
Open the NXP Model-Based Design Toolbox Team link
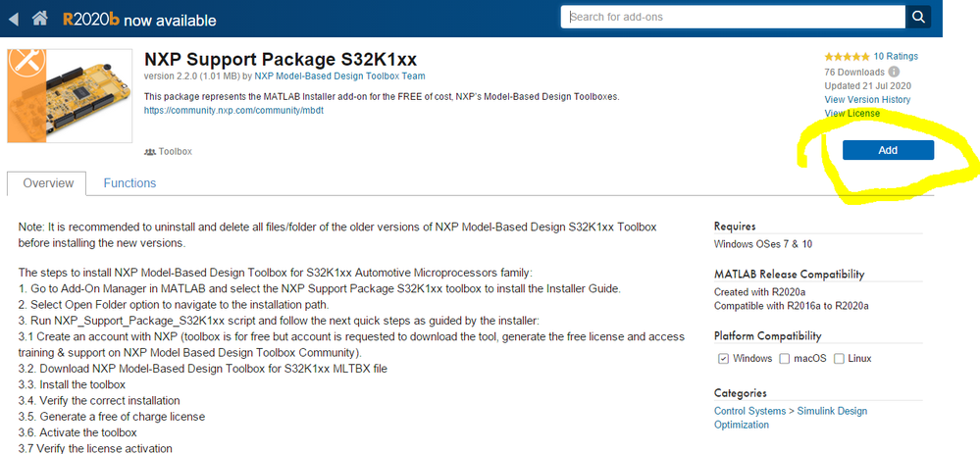point(339,76)
